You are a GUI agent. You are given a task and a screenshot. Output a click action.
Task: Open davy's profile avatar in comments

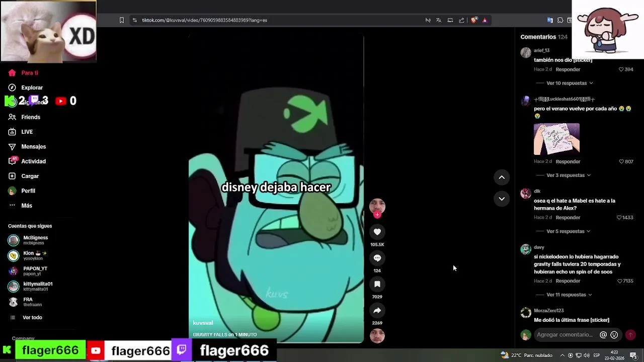526,249
